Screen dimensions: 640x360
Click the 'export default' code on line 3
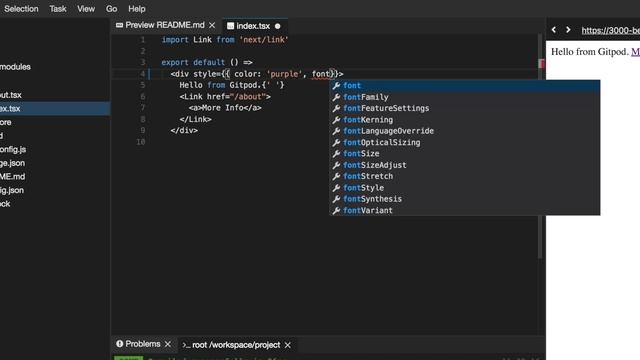coord(193,62)
